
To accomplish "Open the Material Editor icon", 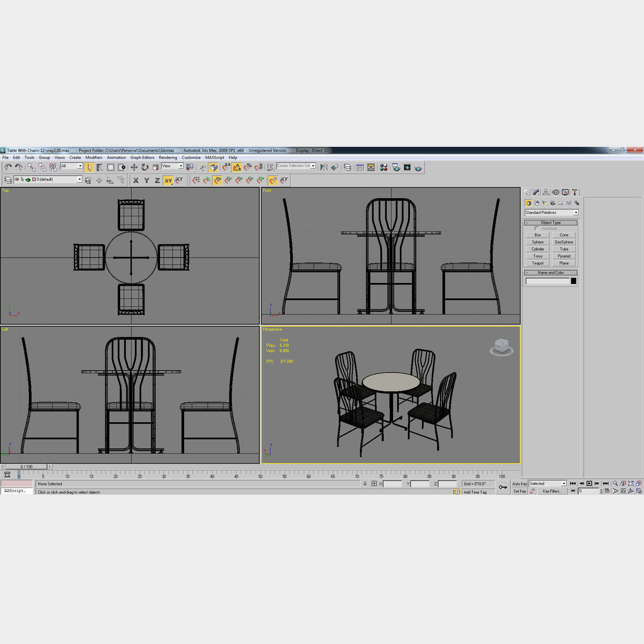I will [384, 167].
